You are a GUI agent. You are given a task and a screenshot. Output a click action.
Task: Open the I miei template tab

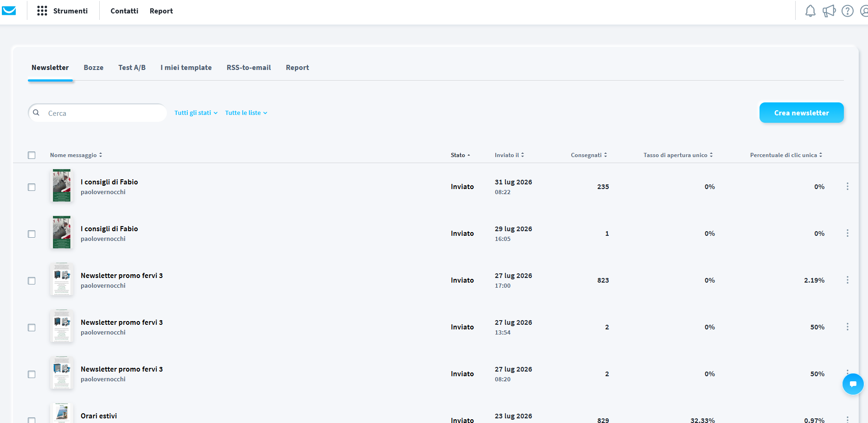coord(186,68)
